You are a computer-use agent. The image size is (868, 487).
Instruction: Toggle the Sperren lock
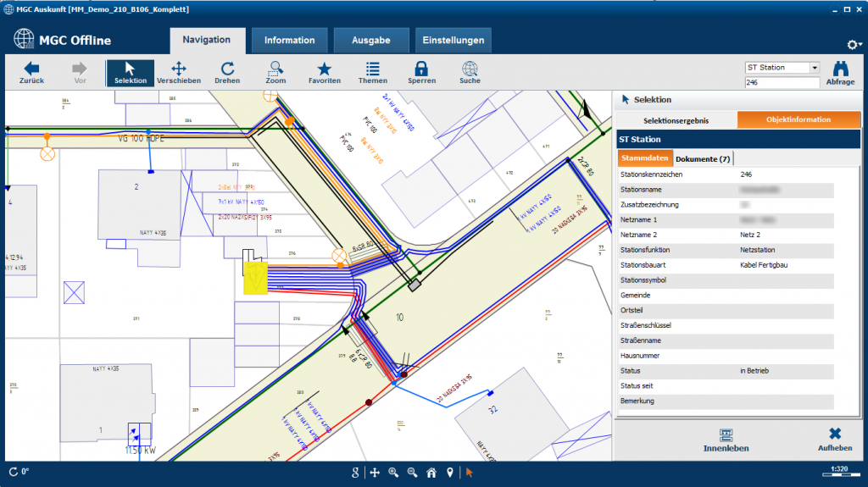[x=421, y=73]
